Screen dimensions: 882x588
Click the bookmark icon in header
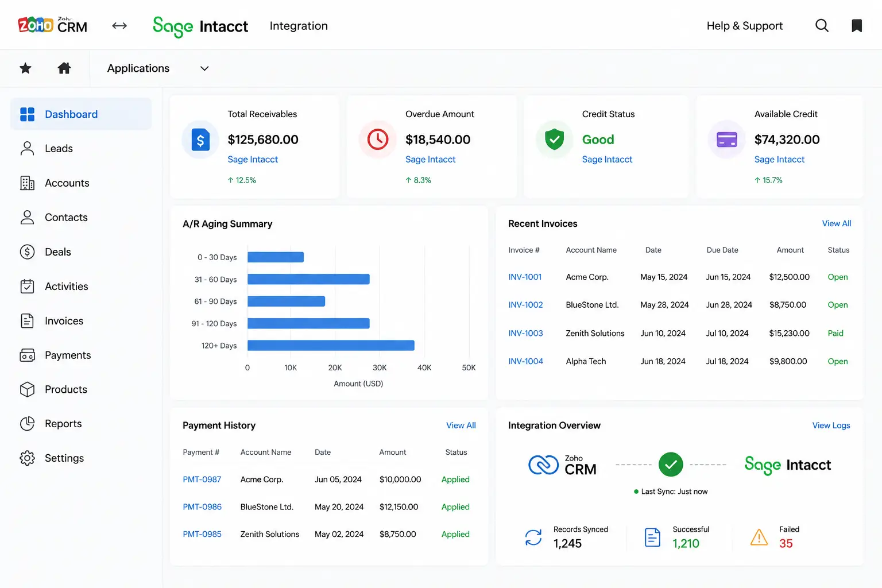[x=857, y=25]
